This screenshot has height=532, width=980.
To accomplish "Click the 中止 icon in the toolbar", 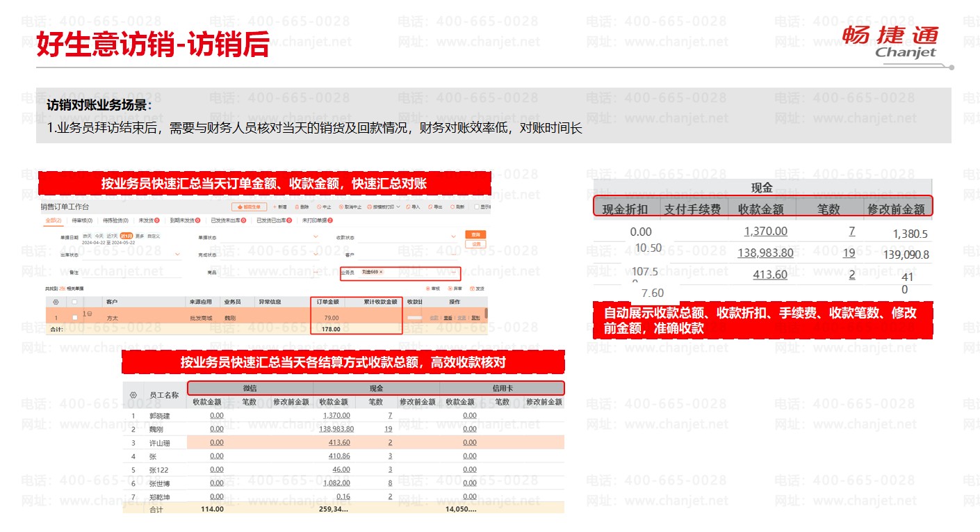I will point(319,207).
